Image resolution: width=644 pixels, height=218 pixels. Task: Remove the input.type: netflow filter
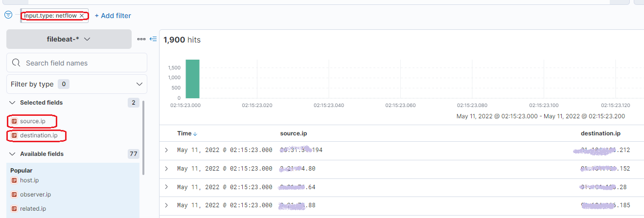[82, 16]
